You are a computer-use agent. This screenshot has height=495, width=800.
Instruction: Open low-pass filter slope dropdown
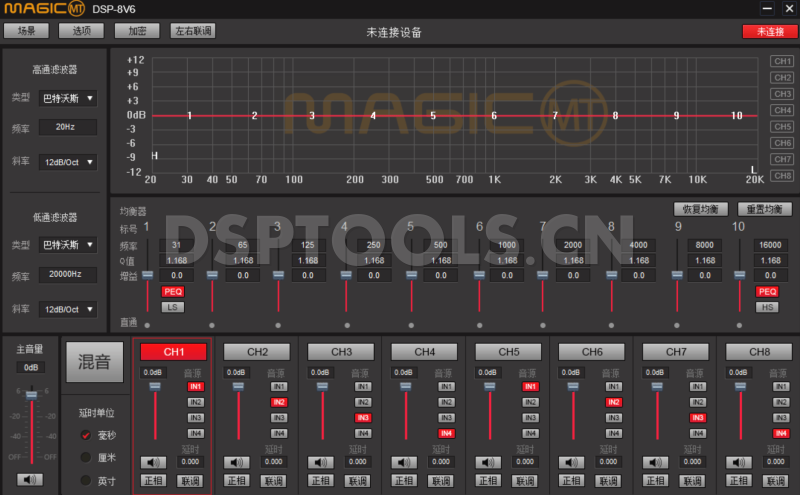coord(68,309)
